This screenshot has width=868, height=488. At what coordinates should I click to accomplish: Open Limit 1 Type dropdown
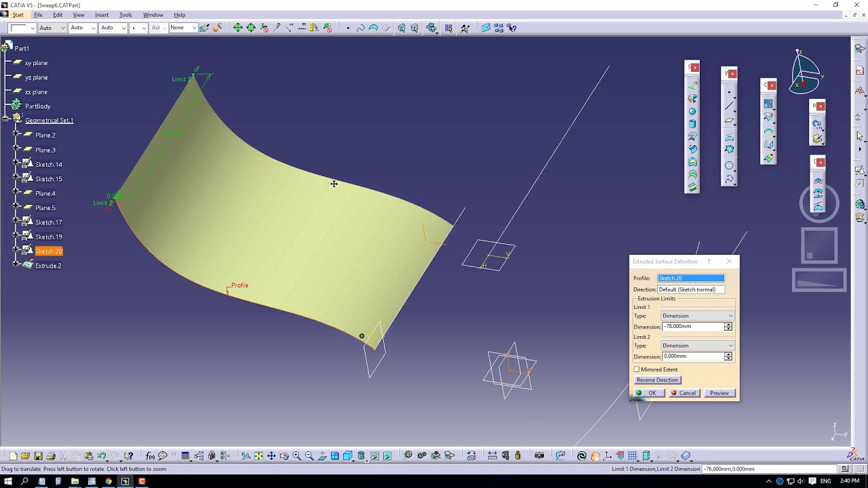(x=730, y=316)
